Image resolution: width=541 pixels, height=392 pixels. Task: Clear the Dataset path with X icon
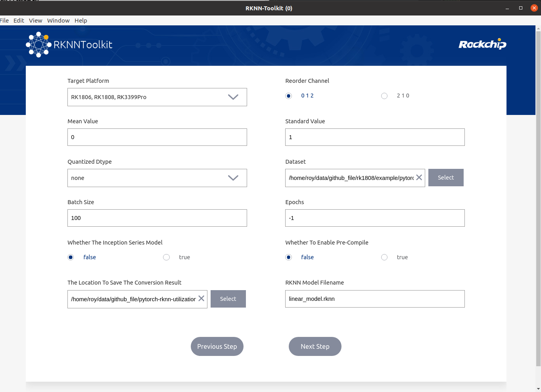pyautogui.click(x=419, y=178)
